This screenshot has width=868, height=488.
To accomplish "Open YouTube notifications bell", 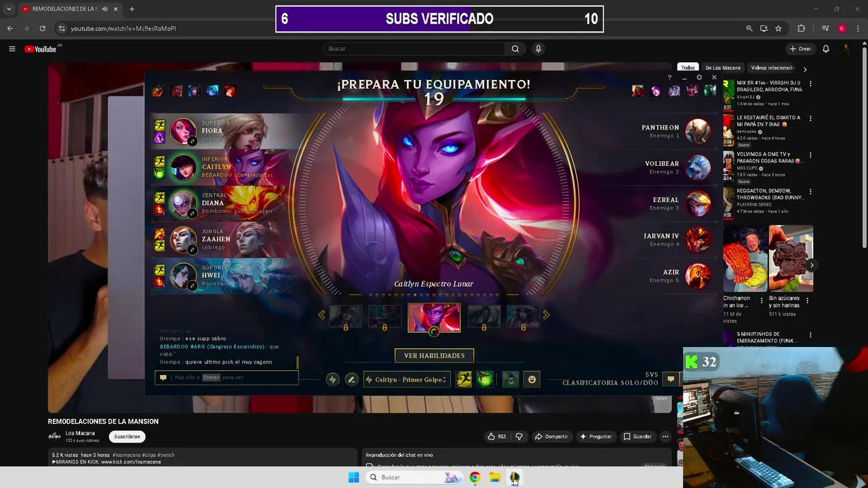I will (x=826, y=49).
